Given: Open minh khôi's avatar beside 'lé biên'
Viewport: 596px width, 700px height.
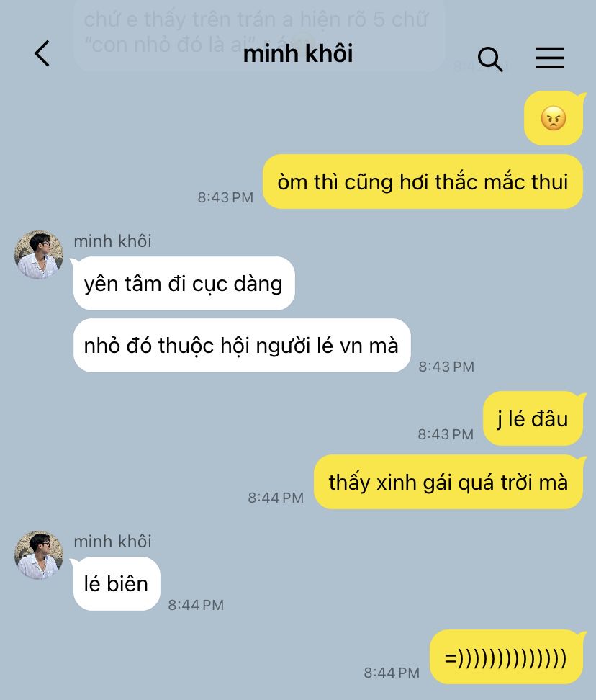Looking at the screenshot, I should coord(39,555).
